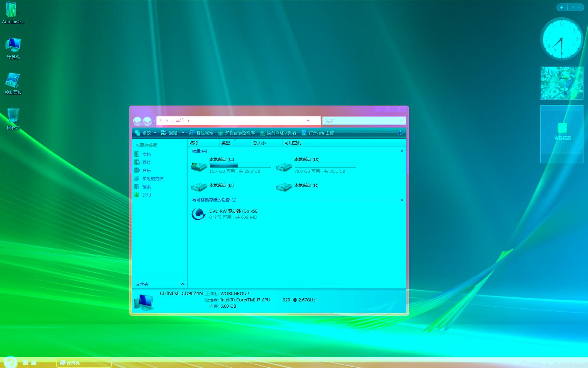Image resolution: width=588 pixels, height=368 pixels.
Task: Open 图片 in favorite links
Action: coord(143,162)
